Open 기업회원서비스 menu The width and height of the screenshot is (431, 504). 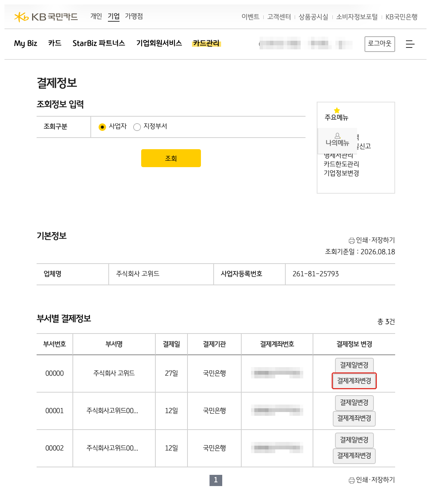159,43
